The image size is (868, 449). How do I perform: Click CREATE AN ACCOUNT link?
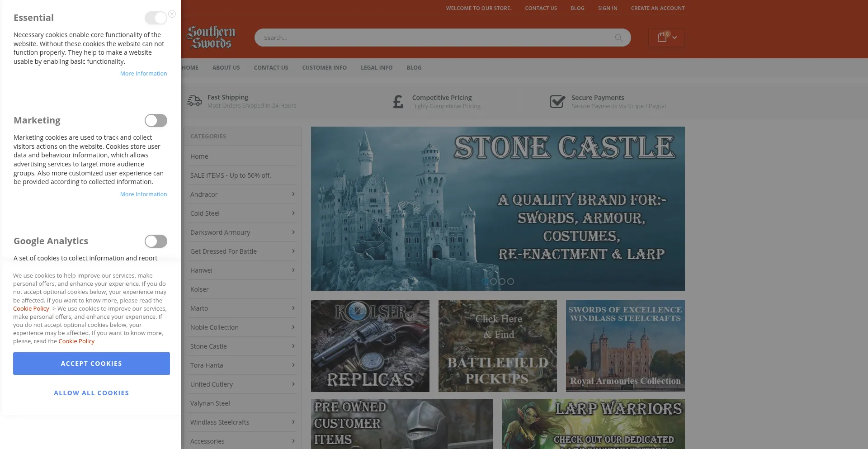point(658,8)
